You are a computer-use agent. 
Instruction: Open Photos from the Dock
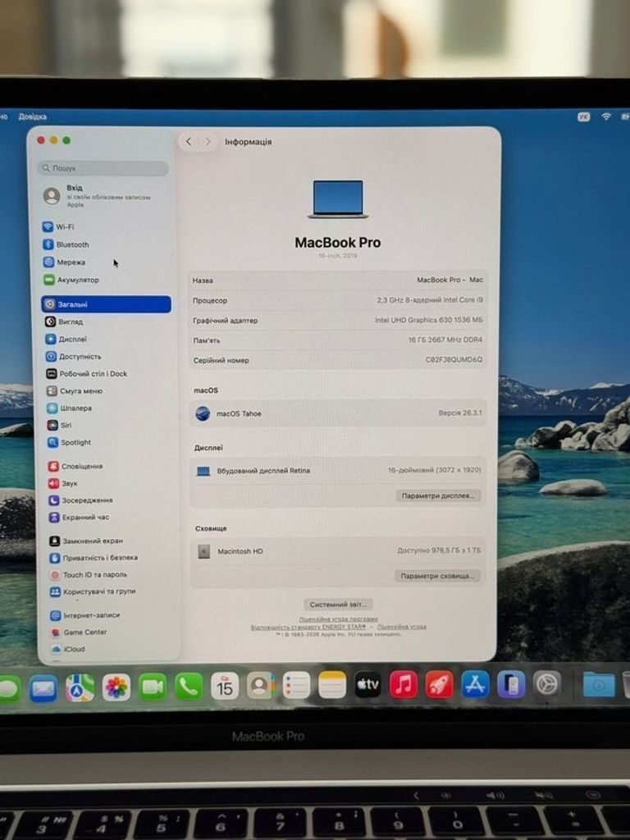(x=116, y=687)
